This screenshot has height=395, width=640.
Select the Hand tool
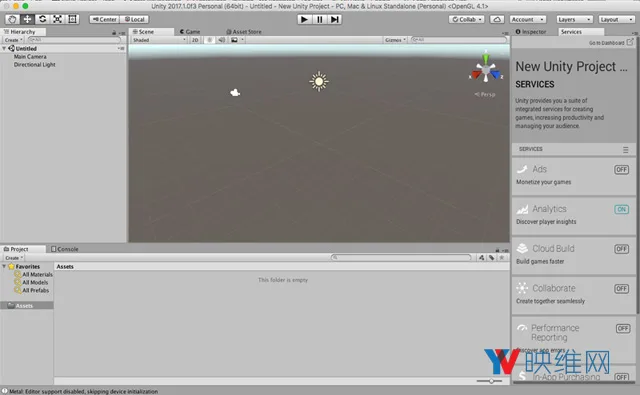point(12,19)
